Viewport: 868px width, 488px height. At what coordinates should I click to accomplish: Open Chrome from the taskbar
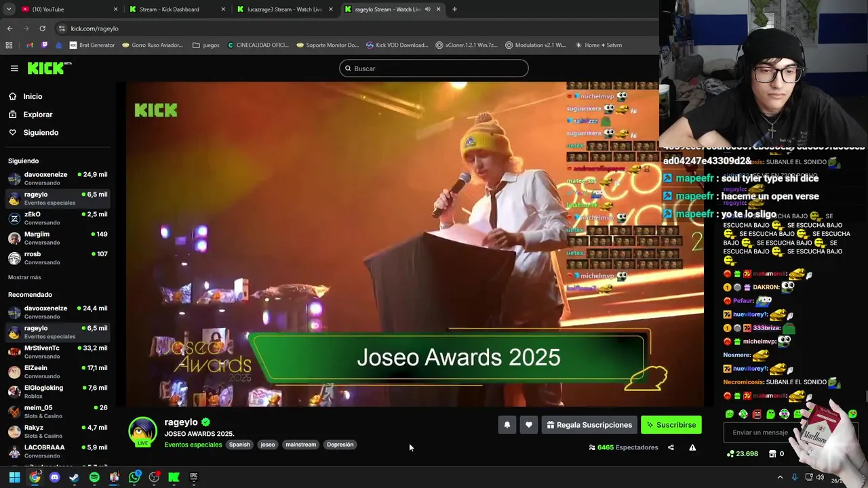35,477
